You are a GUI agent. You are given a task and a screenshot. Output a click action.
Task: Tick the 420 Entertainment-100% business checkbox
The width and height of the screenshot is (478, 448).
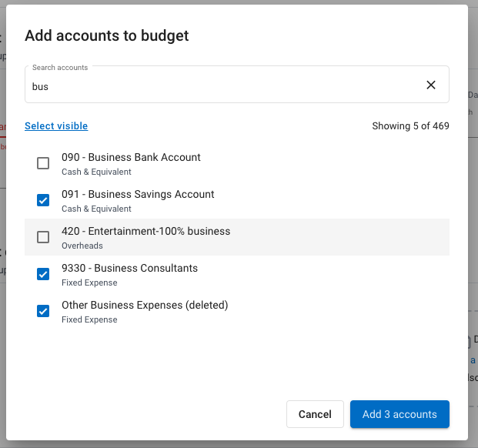(43, 237)
